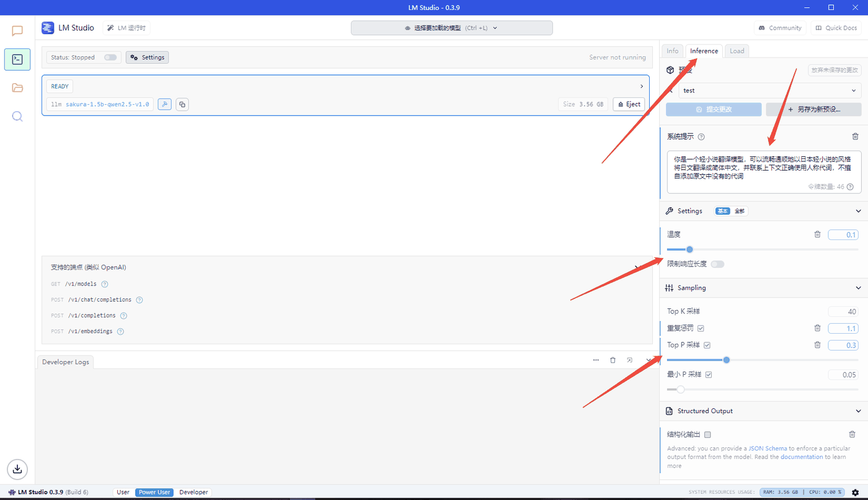868x500 pixels.
Task: Click the 另存为新预设 button
Action: coord(813,109)
